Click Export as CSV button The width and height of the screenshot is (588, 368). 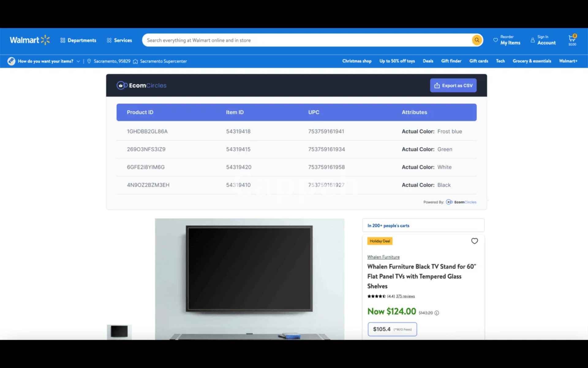point(453,86)
